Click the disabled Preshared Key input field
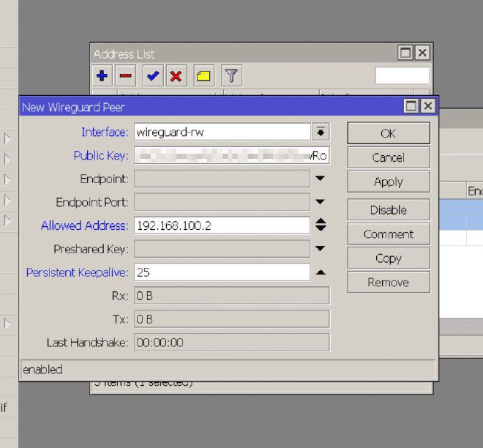This screenshot has width=483, height=448. coord(222,249)
